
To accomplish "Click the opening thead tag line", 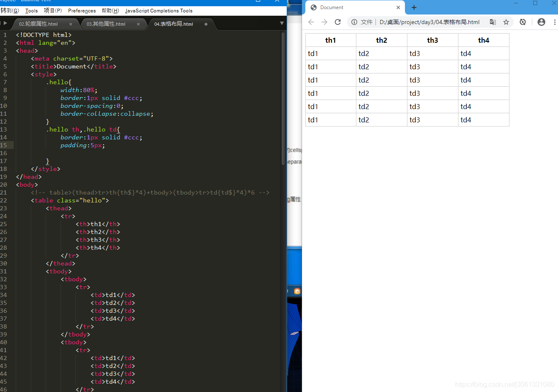I will (58, 208).
